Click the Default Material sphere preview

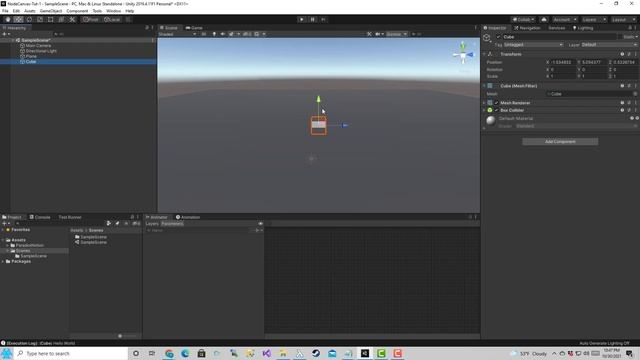pos(491,120)
